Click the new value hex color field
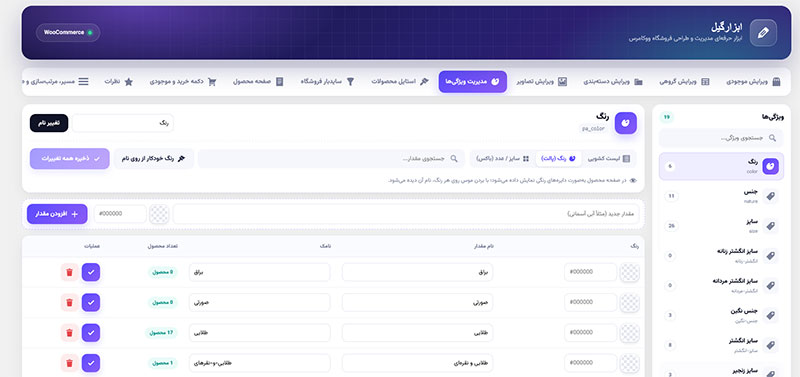 119,214
